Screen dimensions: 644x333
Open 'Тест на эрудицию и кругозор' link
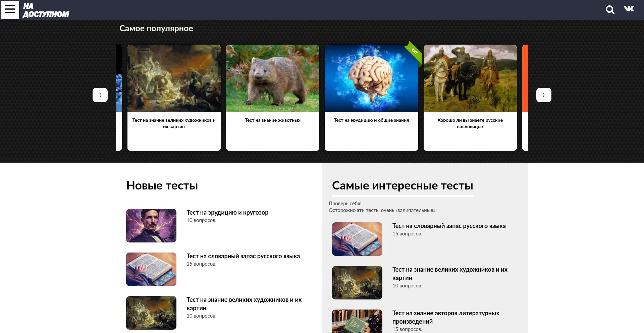click(227, 213)
